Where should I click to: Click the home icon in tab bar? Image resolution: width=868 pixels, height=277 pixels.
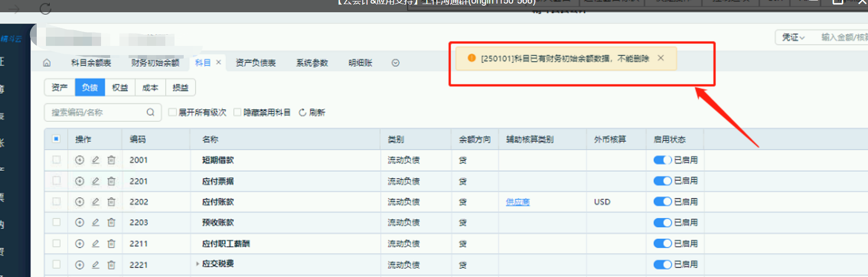point(47,63)
